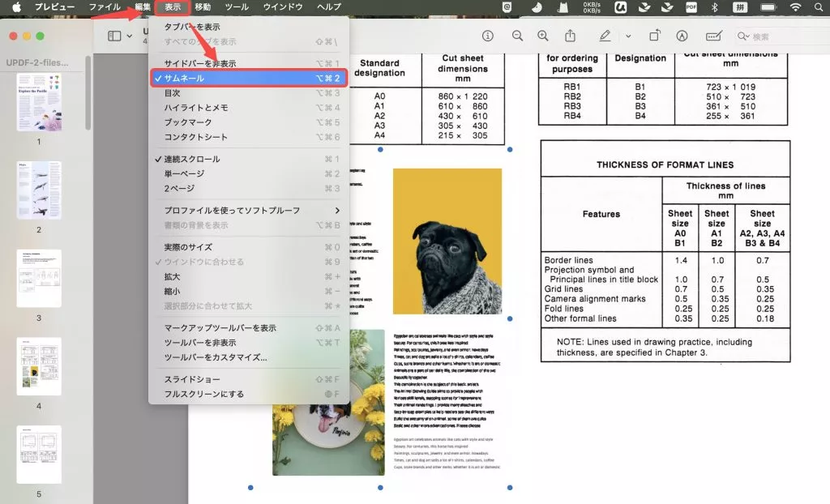Open the form filling signature icon

(713, 36)
